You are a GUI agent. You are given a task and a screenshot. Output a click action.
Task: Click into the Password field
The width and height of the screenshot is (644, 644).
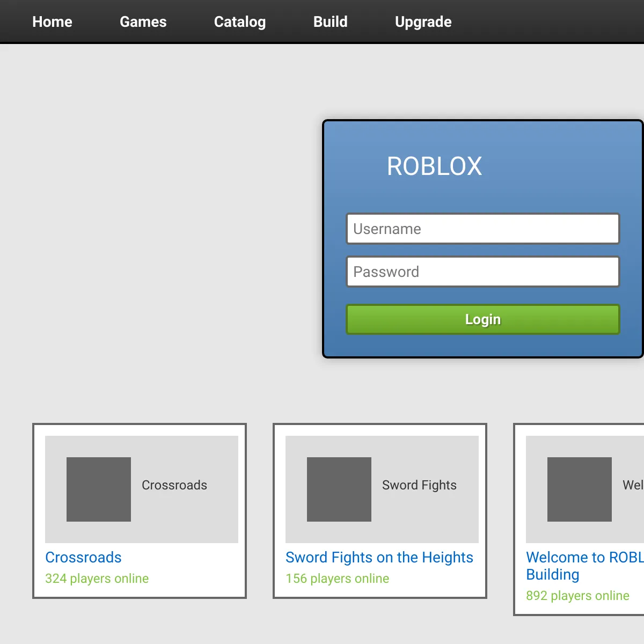[483, 272]
